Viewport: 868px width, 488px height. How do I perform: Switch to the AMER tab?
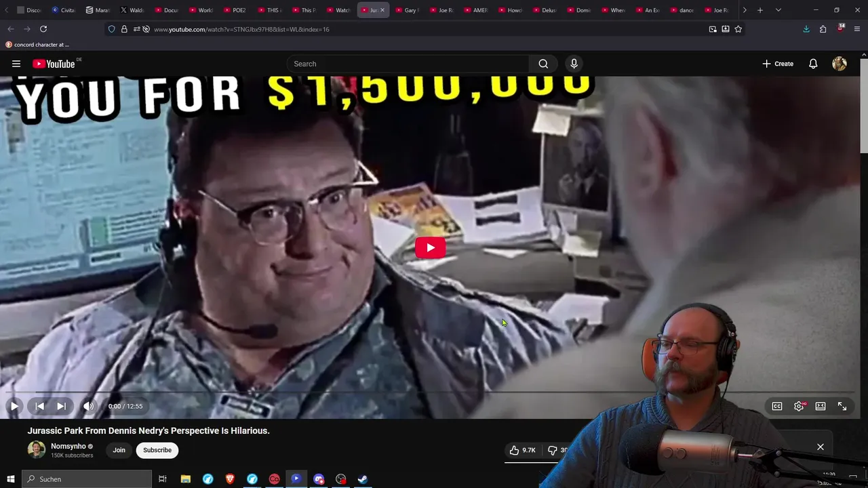pos(476,10)
